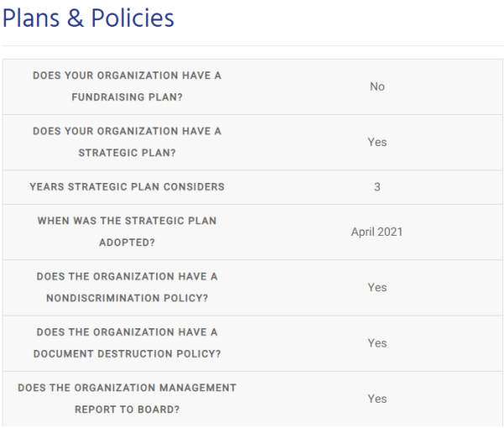Select 'Yes' answer for management report to board
The width and height of the screenshot is (504, 428).
tap(376, 399)
